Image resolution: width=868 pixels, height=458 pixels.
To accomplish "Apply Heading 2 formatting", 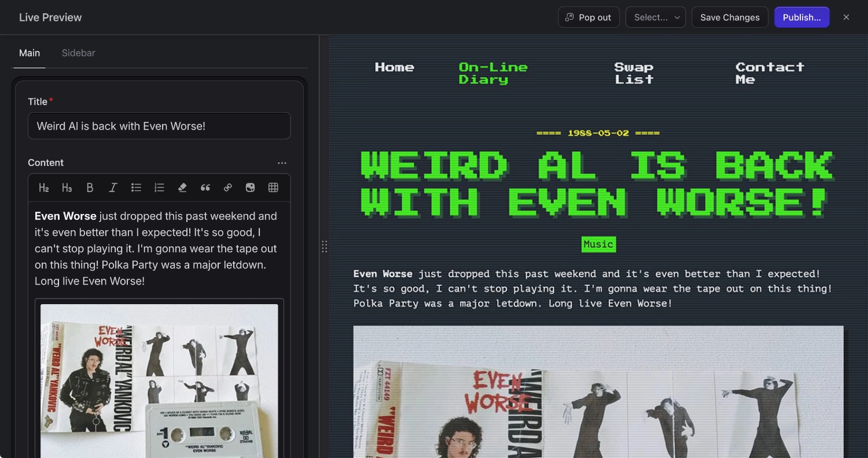I will point(44,187).
